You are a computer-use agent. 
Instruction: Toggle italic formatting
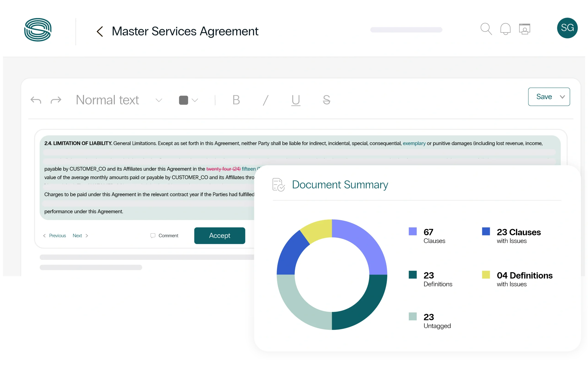266,100
